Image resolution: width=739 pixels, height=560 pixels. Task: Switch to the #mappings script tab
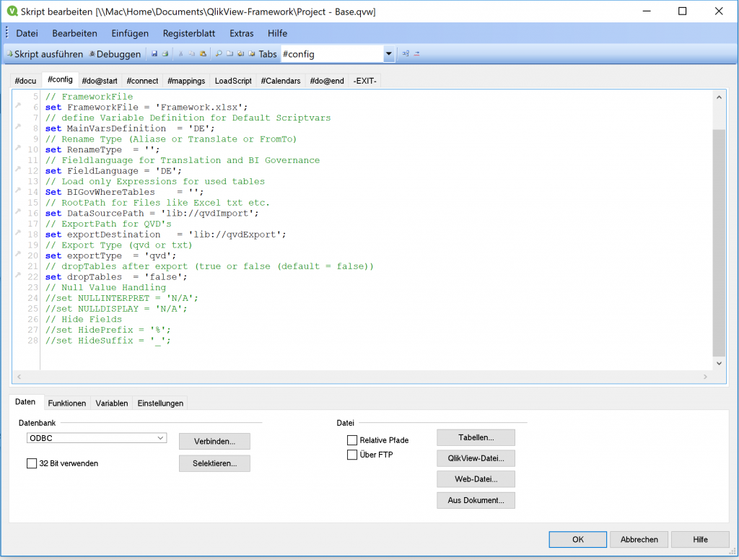[x=186, y=81]
